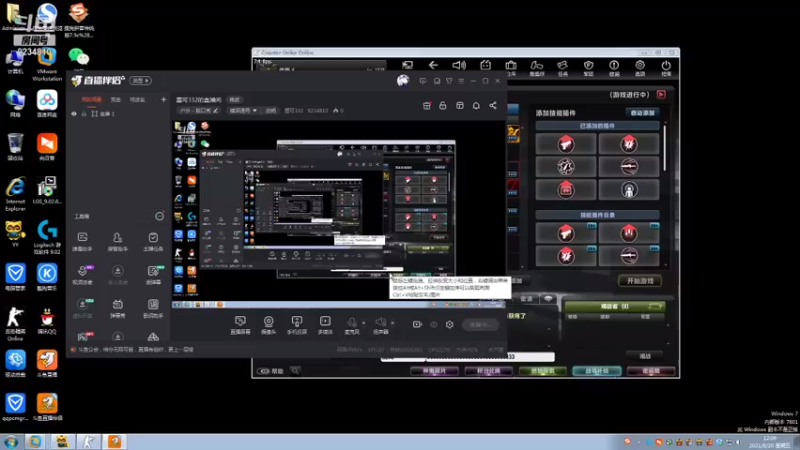Click the spectators green bar in Counter-Strike Online

click(614, 306)
